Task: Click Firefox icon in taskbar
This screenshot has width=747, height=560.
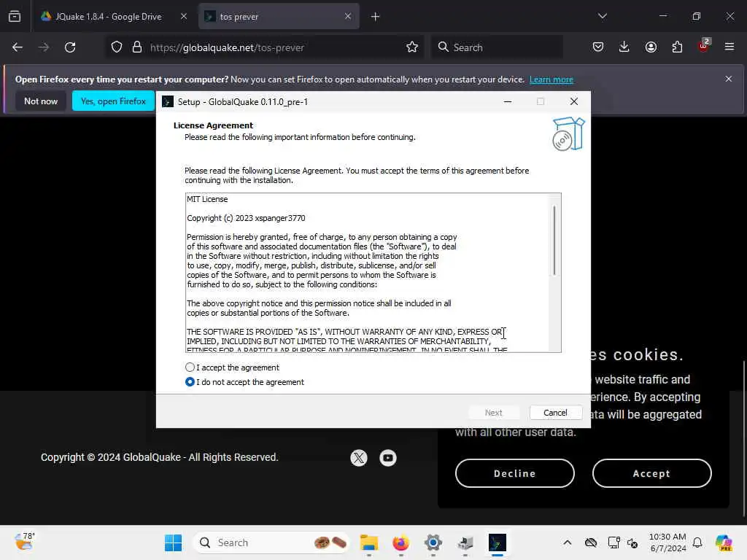Action: click(400, 542)
